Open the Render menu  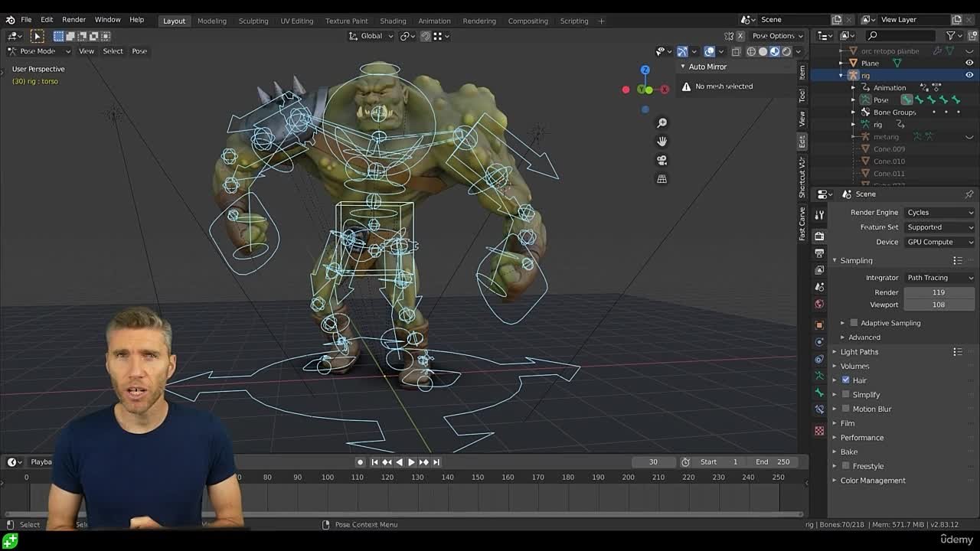pyautogui.click(x=73, y=20)
